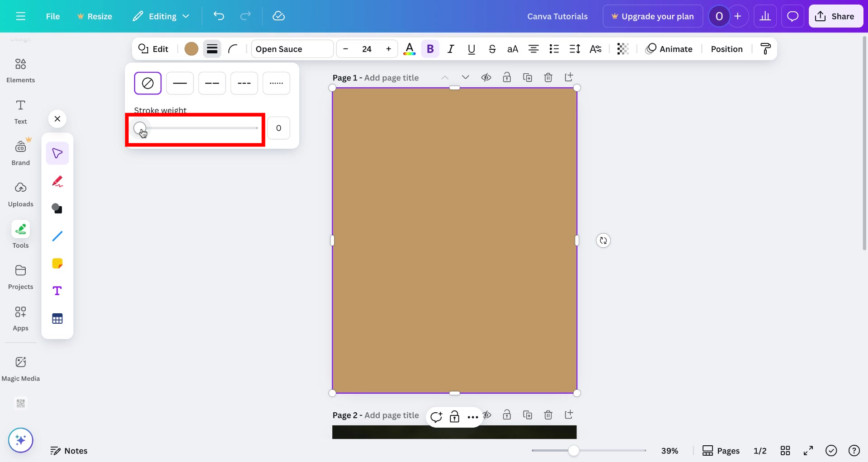The image size is (868, 462).
Task: Duplicate Page 1
Action: point(528,77)
